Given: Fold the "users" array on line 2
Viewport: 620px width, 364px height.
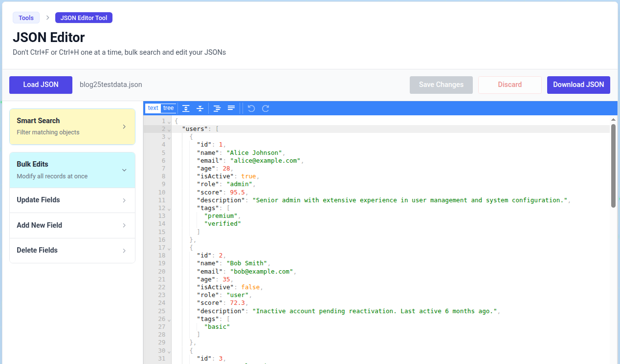Looking at the screenshot, I should (x=169, y=129).
